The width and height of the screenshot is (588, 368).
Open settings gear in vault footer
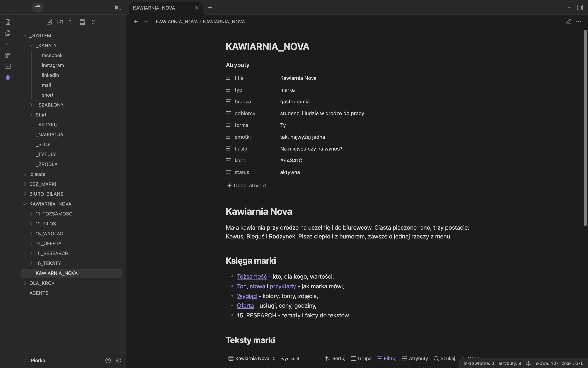118,360
